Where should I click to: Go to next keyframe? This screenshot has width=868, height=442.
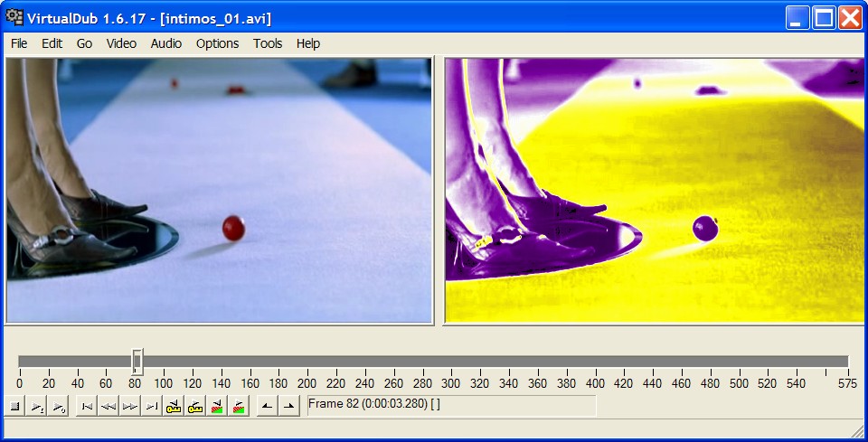tap(195, 407)
